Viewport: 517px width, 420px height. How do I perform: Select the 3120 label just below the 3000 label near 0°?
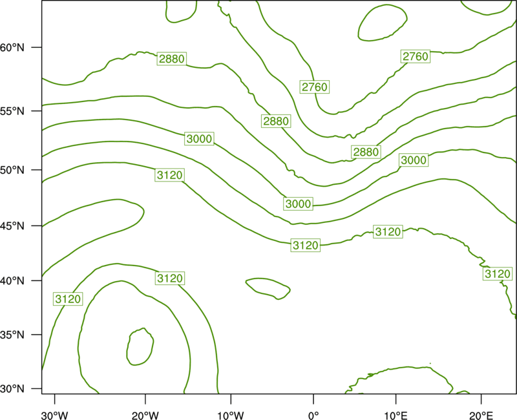(306, 245)
